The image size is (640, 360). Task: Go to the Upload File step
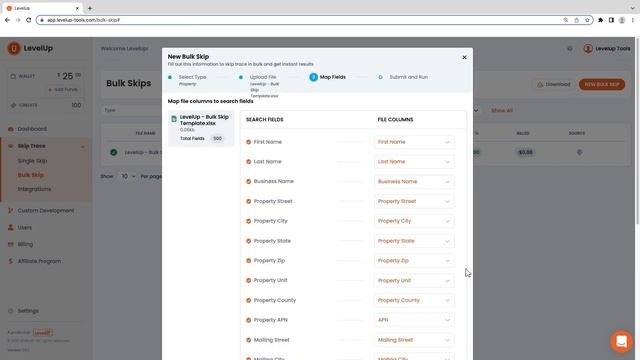coord(263,77)
